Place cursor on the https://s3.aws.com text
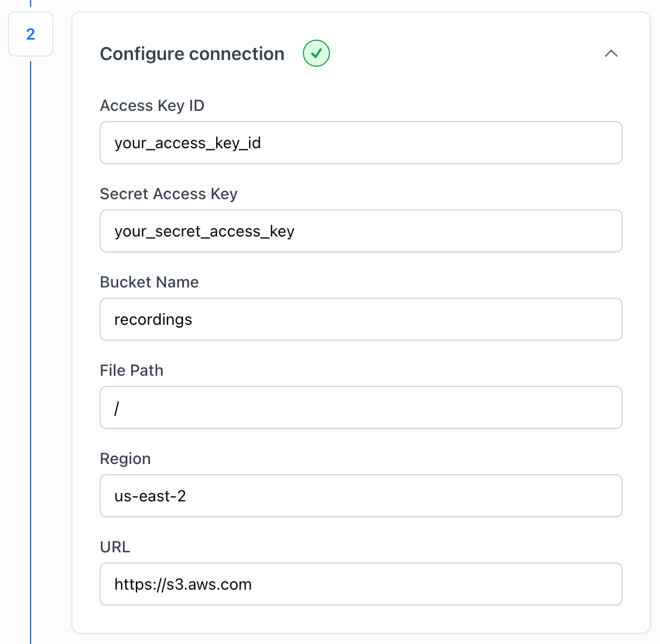This screenshot has width=660, height=644. pyautogui.click(x=183, y=584)
